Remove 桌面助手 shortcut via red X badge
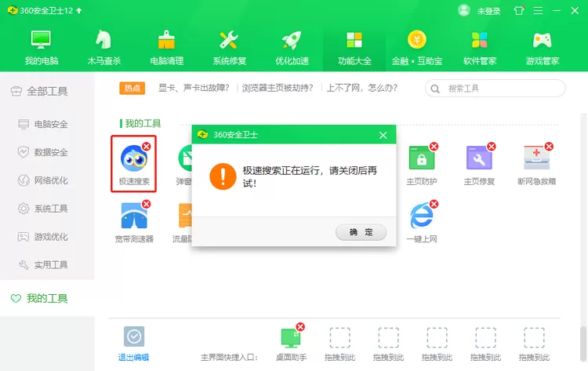 click(x=300, y=327)
